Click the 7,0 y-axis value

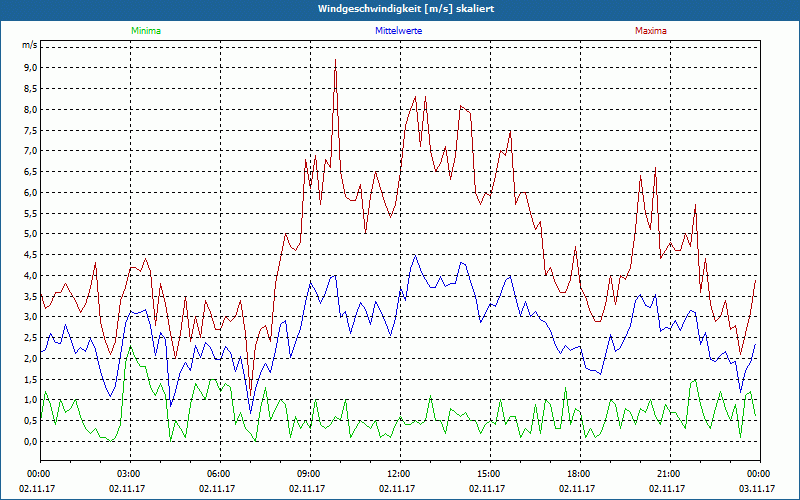30,151
